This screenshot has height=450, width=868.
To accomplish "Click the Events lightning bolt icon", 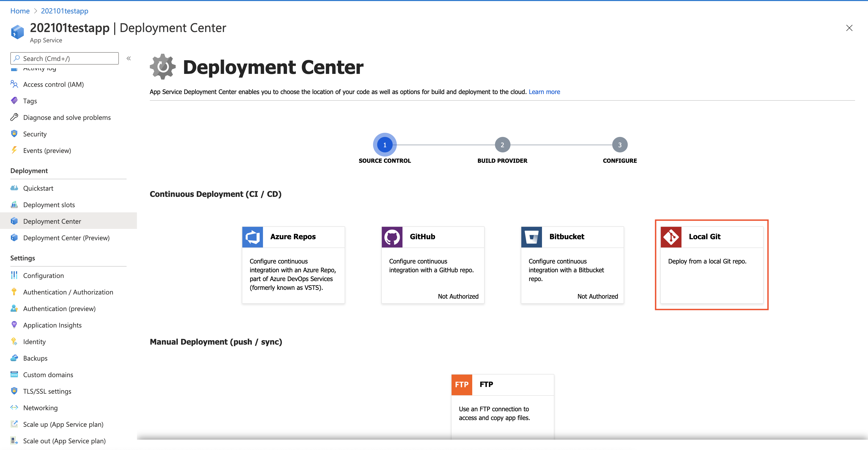I will point(14,150).
